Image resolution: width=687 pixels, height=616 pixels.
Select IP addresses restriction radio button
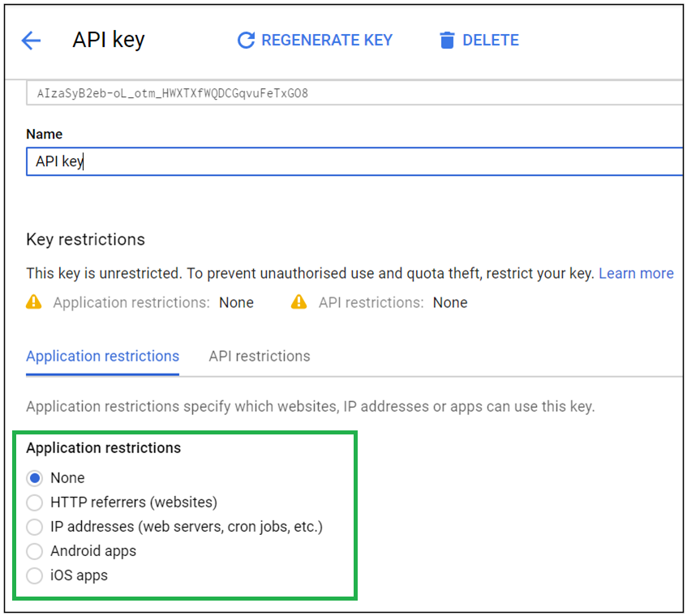click(35, 527)
